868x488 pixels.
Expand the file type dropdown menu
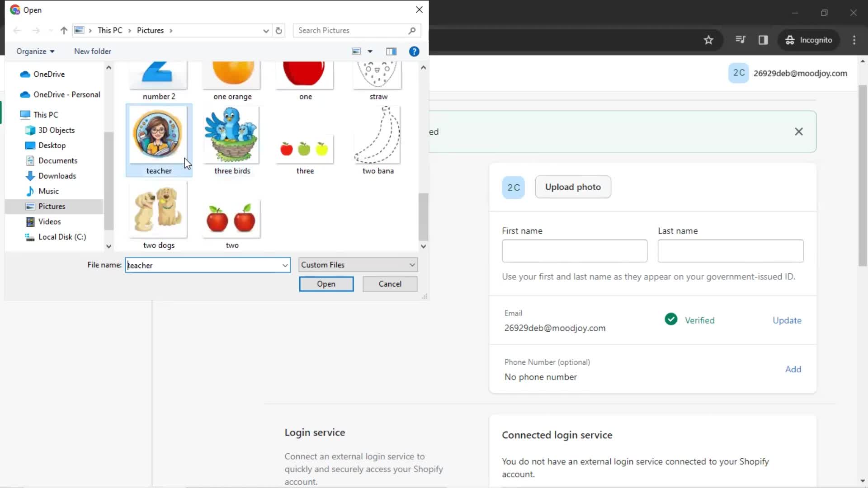click(411, 264)
